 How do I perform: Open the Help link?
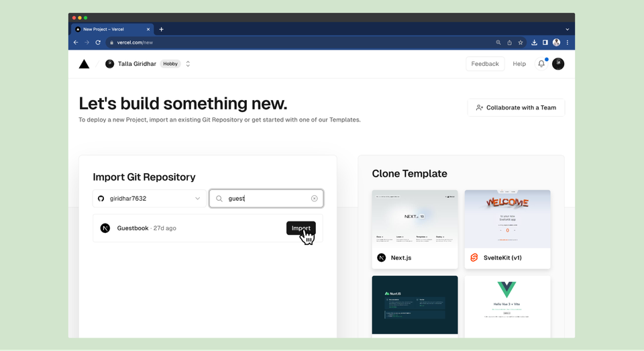pos(519,64)
